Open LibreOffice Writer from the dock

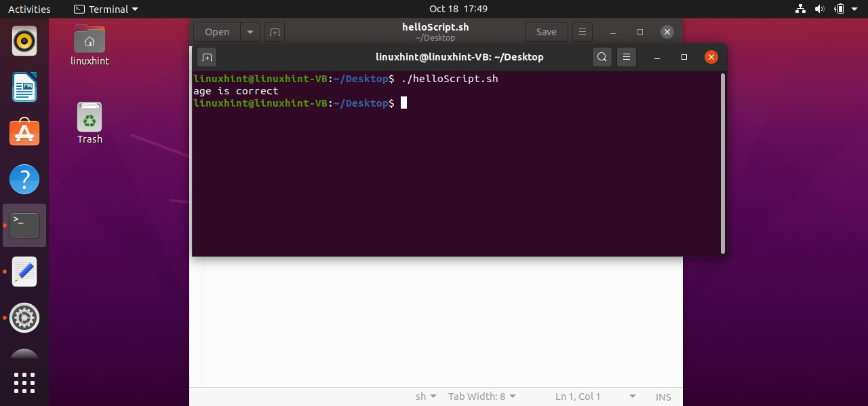point(24,87)
